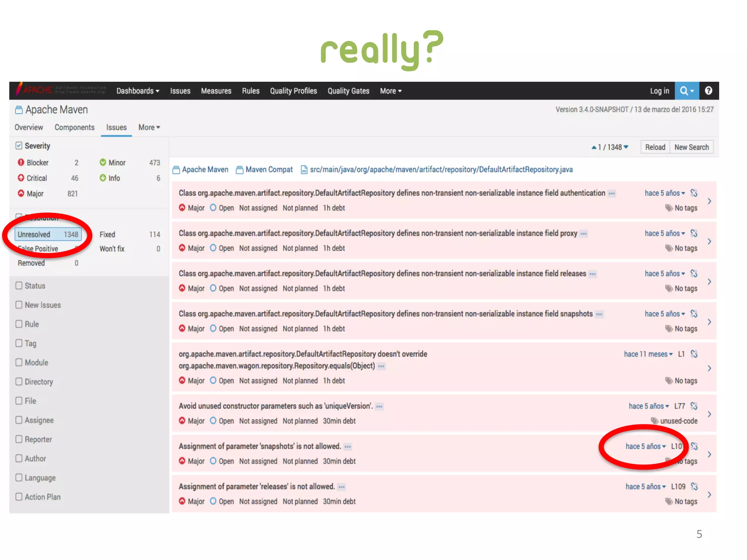Expand the project More dropdown
Viewport: 747px width, 560px height.
tap(149, 128)
